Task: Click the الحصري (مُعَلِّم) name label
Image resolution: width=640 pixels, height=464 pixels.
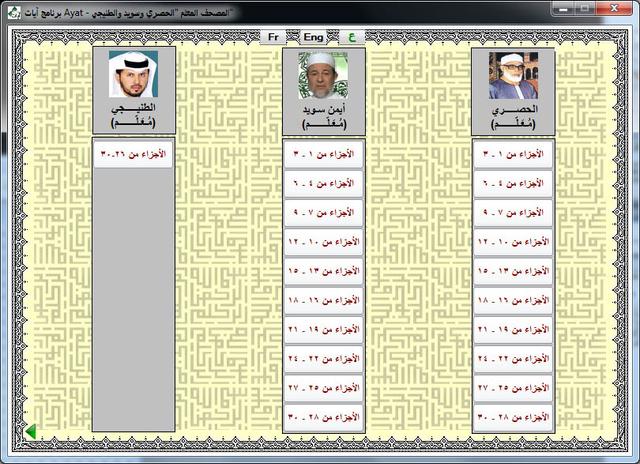Action: pos(513,117)
